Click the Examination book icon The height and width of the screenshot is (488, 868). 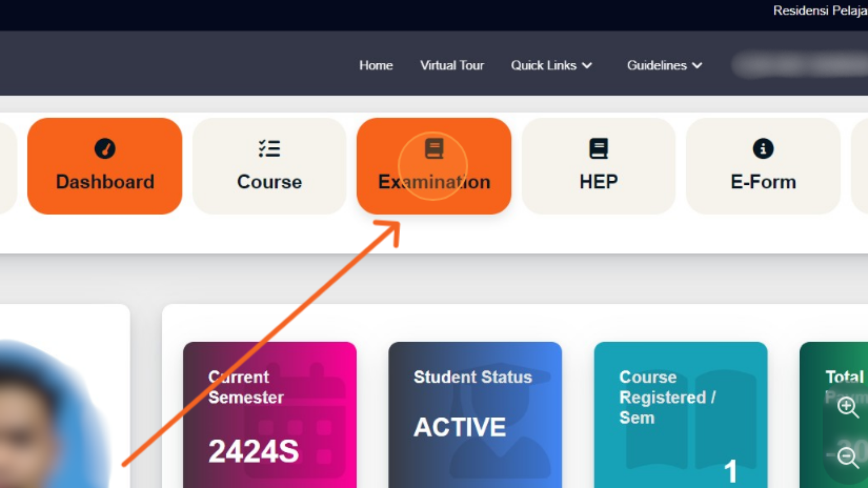pos(434,149)
